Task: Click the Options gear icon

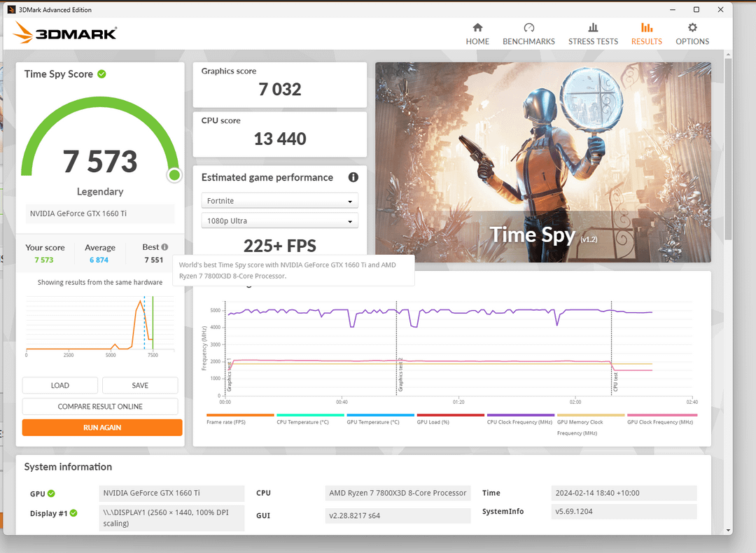Action: [x=692, y=27]
